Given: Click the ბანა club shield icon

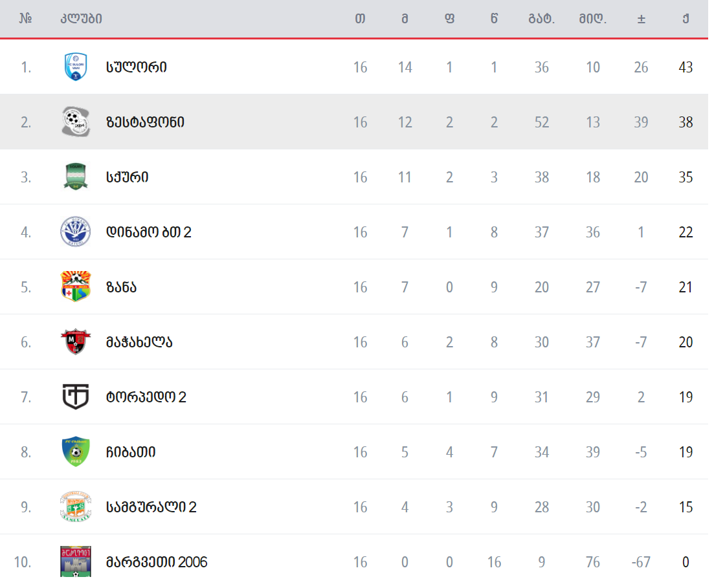Looking at the screenshot, I should (x=76, y=287).
